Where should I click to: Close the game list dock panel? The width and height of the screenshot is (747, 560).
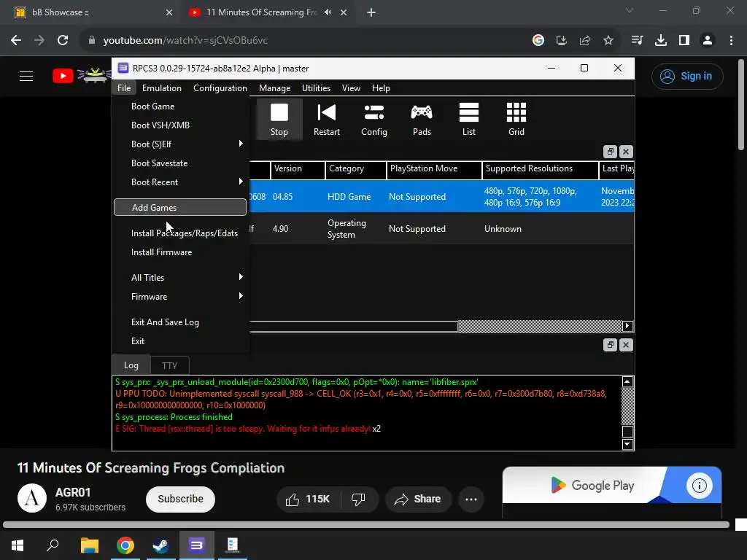point(626,152)
